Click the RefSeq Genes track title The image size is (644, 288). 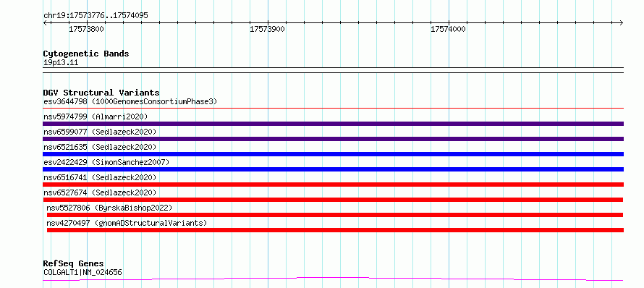[74, 263]
